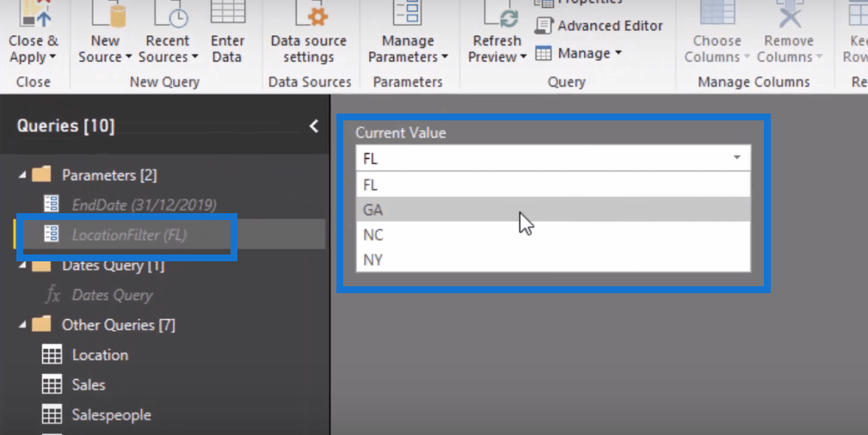This screenshot has height=435, width=868.
Task: Choose FL from the dropdown list
Action: pos(553,184)
